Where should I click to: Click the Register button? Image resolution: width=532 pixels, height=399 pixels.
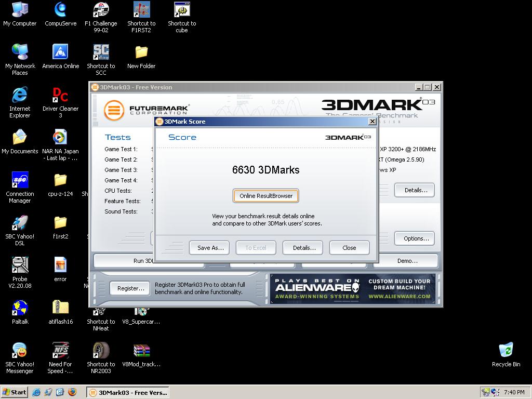(130, 288)
